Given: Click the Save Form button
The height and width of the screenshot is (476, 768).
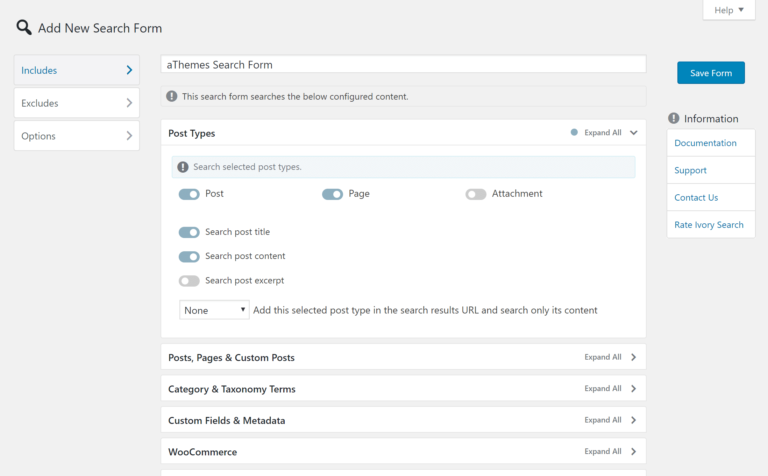Looking at the screenshot, I should pos(711,73).
